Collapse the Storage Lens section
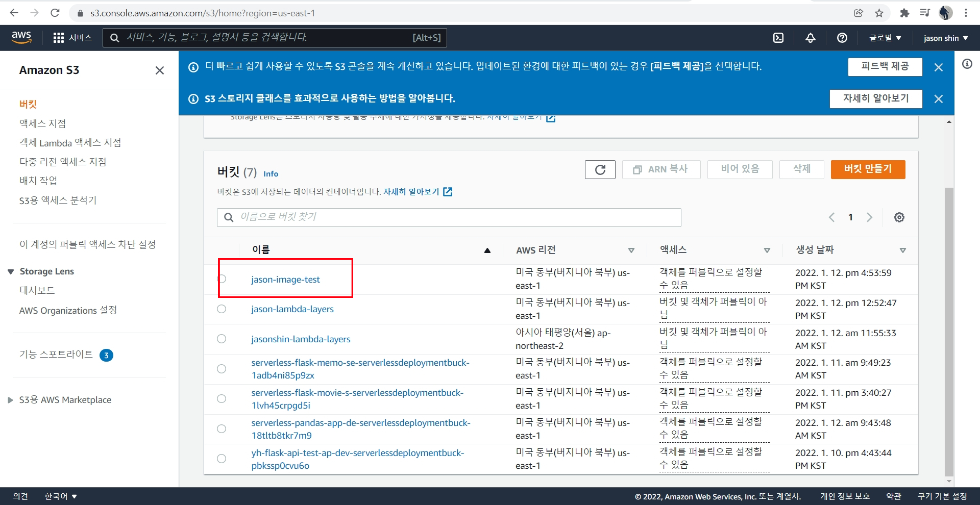The image size is (980, 505). click(10, 272)
